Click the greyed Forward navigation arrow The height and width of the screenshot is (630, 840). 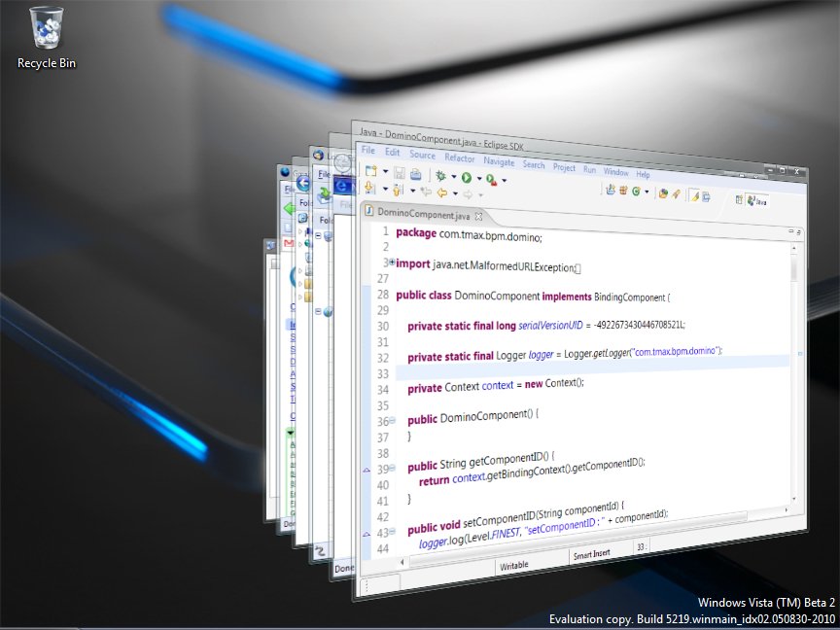point(468,194)
